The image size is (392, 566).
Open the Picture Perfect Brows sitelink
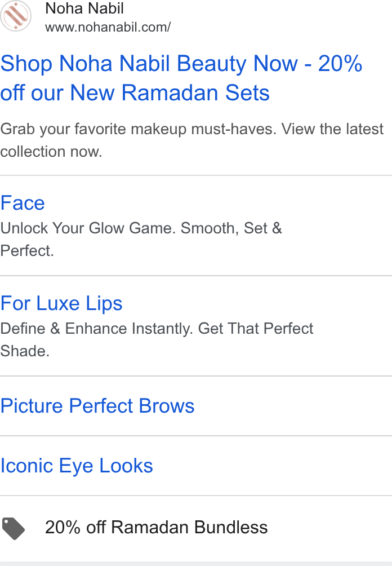(97, 406)
